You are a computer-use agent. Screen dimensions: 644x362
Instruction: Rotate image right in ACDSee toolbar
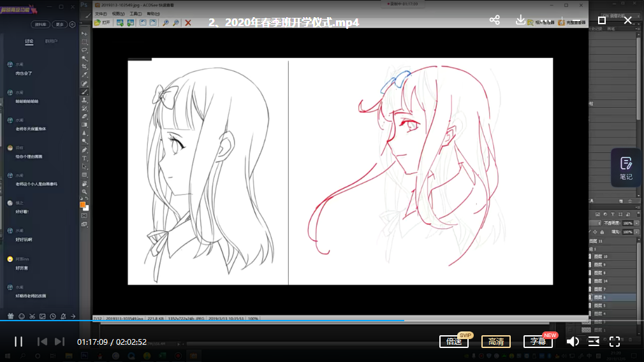point(153,22)
